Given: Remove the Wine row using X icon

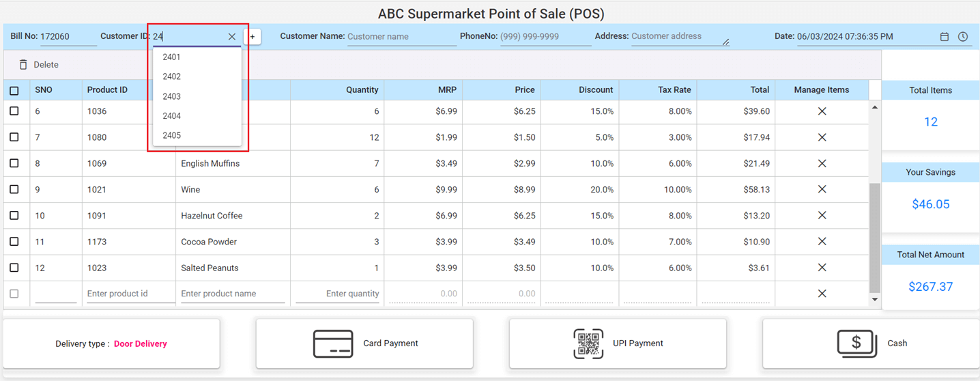Looking at the screenshot, I should [822, 189].
